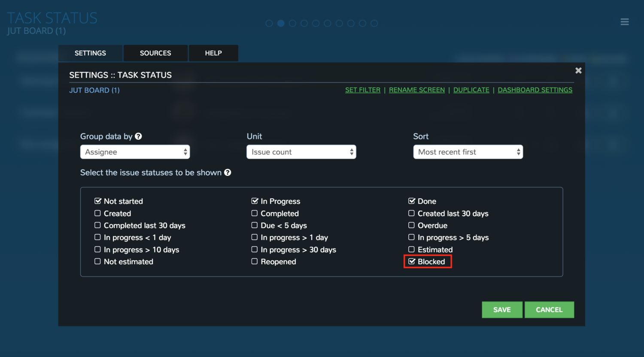Screen dimensions: 644x357
Task: Uncheck the Blocked status
Action: pyautogui.click(x=411, y=261)
